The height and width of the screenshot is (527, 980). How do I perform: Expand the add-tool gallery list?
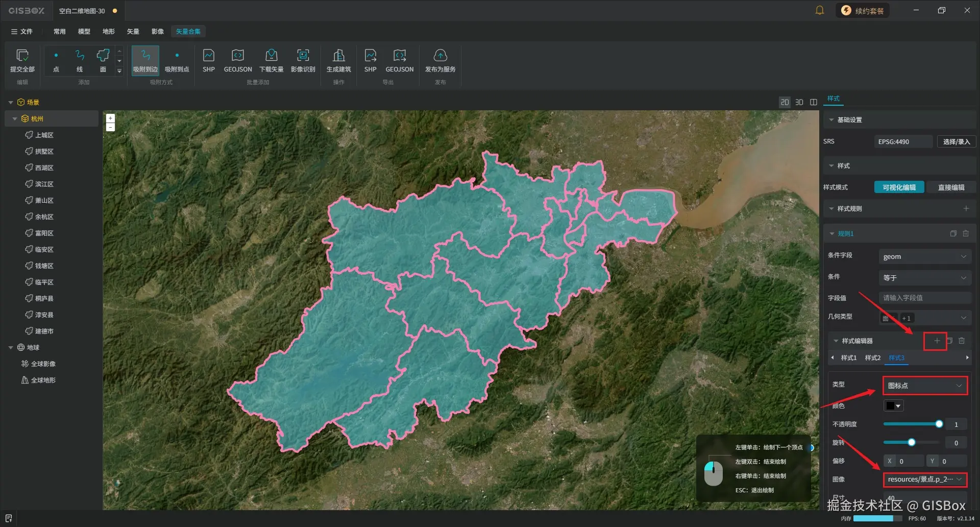pos(119,71)
